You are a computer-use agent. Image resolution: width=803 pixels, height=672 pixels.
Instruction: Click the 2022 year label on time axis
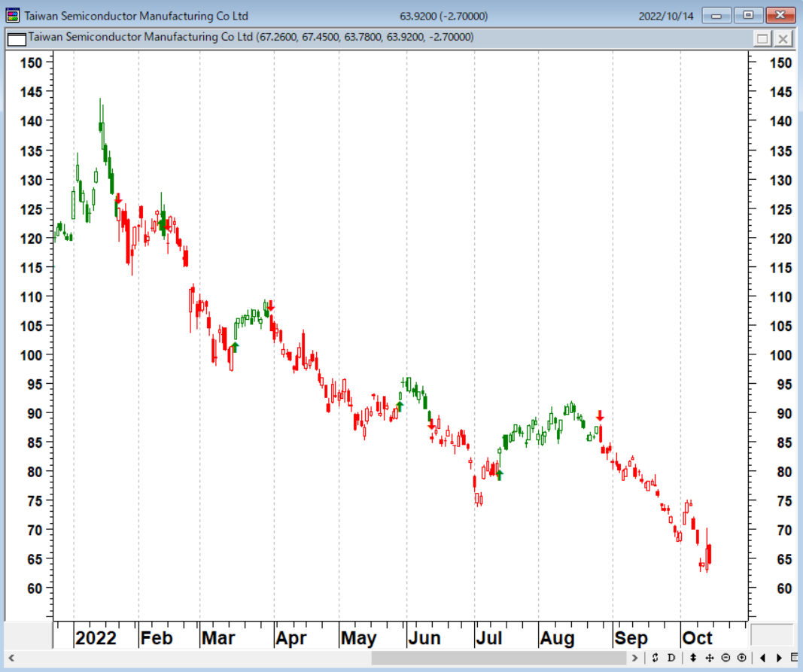(96, 638)
